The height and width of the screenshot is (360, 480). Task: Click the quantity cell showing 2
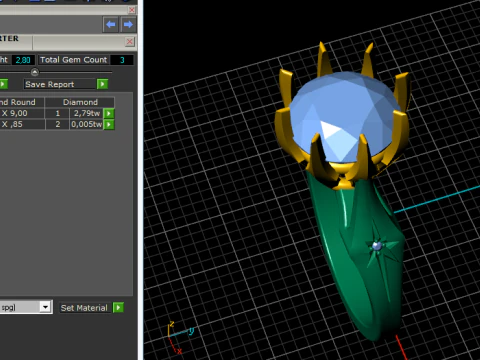[57, 124]
